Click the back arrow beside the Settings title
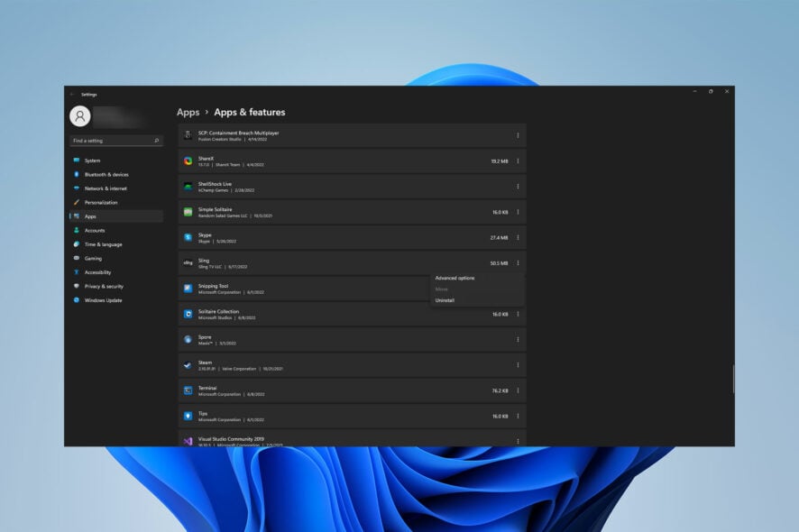Viewport: 799px width, 532px height. (x=72, y=95)
